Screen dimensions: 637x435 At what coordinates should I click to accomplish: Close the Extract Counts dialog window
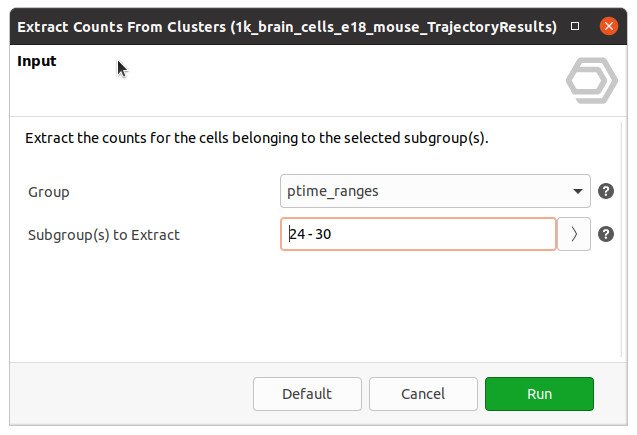(608, 25)
